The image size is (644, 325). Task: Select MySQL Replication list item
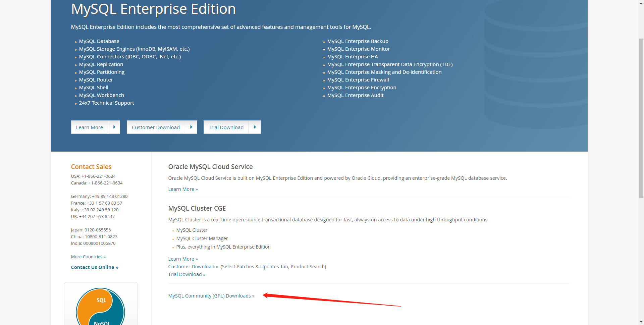click(101, 64)
